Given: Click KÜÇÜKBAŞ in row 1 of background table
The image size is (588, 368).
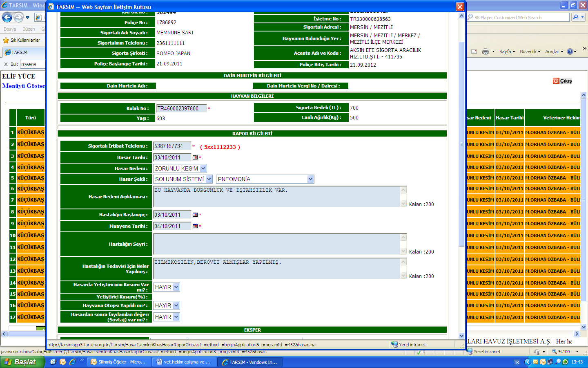Looking at the screenshot, I should pos(31,132).
